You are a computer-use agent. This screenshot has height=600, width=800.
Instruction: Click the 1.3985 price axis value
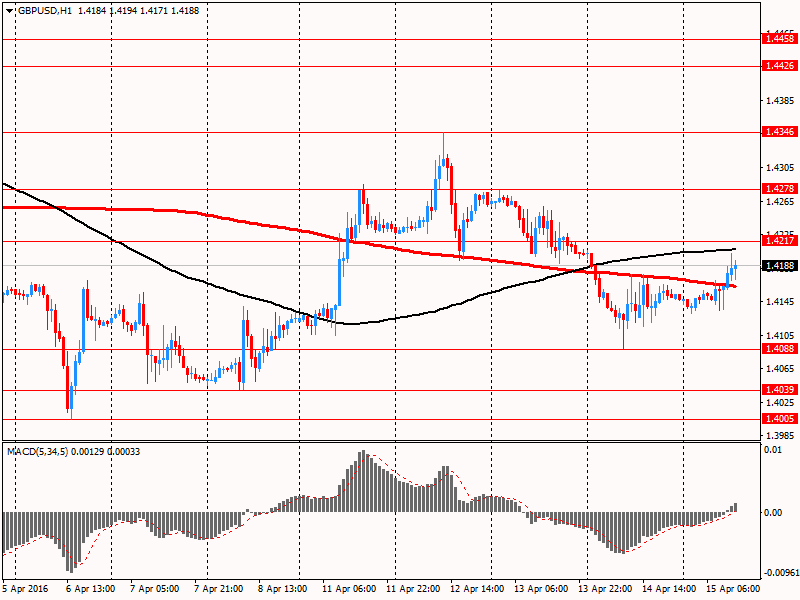[781, 436]
